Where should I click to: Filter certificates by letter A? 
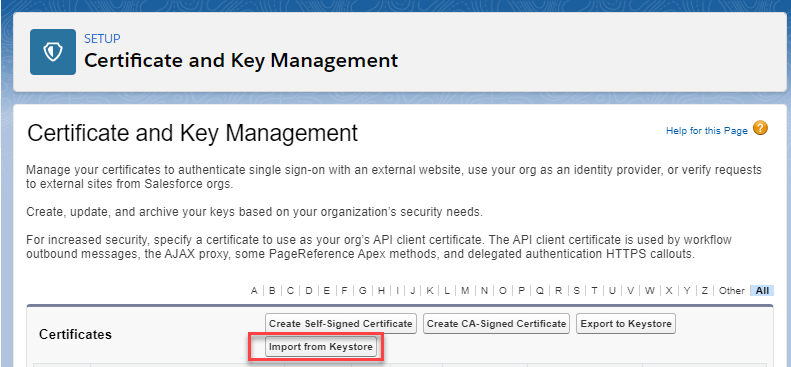tap(254, 291)
